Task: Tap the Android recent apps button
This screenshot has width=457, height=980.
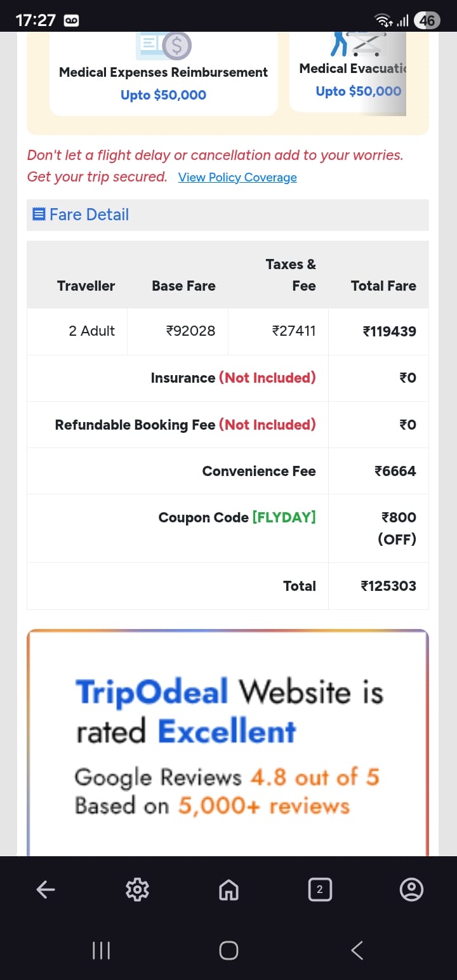Action: (x=102, y=950)
